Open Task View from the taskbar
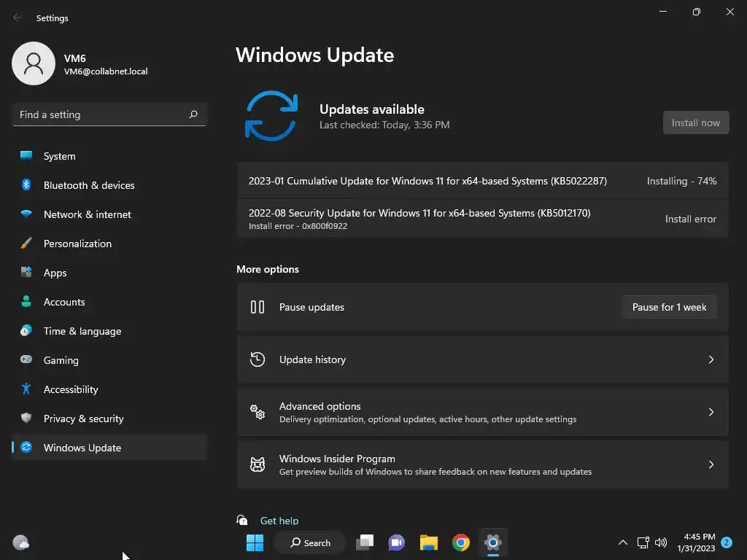 coord(365,542)
